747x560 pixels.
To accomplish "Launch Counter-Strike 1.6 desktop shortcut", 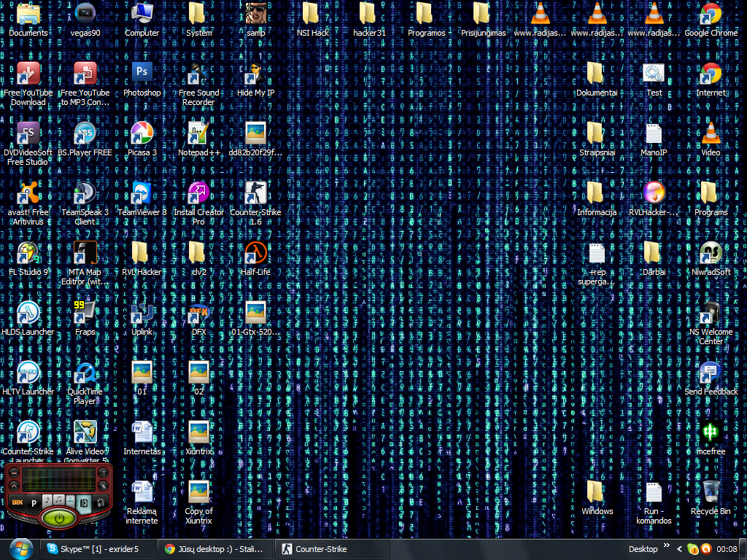I will pos(256,203).
